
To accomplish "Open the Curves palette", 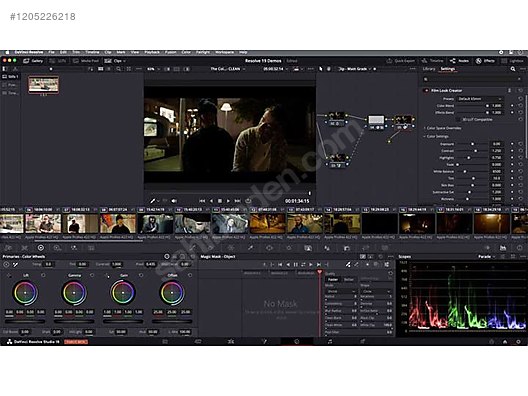I will [192, 248].
